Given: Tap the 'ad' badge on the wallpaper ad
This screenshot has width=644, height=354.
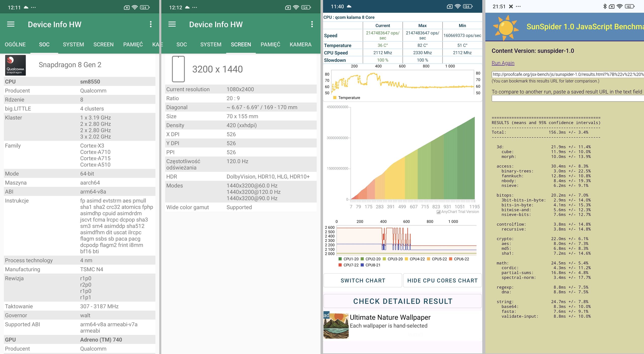Looking at the screenshot, I should click(x=326, y=315).
